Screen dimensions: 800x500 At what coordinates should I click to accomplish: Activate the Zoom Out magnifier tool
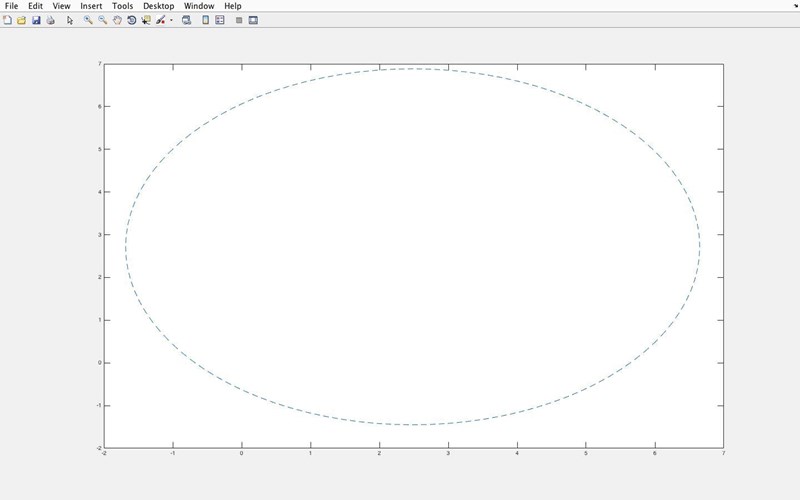(x=102, y=20)
